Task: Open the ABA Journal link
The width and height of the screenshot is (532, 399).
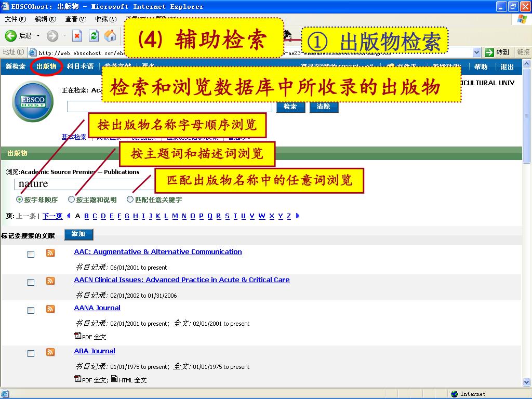Action: pos(95,351)
